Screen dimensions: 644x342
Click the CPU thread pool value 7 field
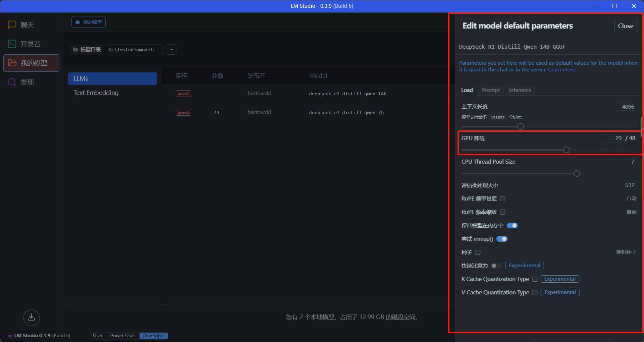[x=624, y=162]
